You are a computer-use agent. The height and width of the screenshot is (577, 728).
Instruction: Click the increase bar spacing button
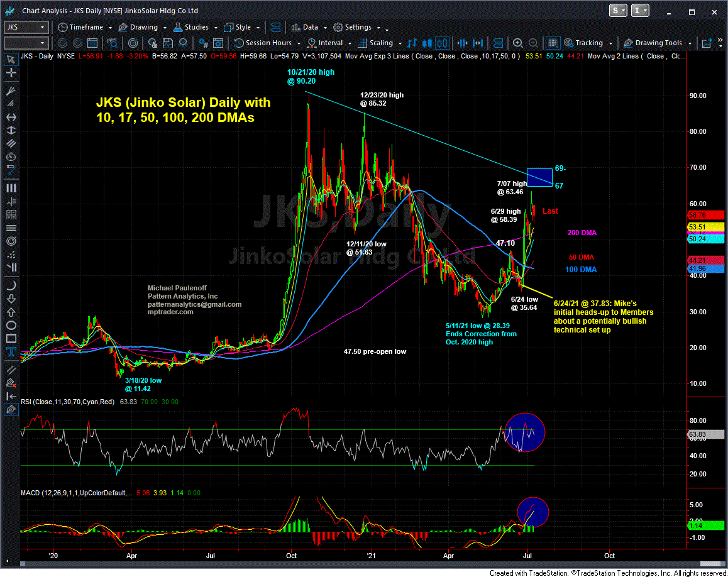click(x=478, y=43)
